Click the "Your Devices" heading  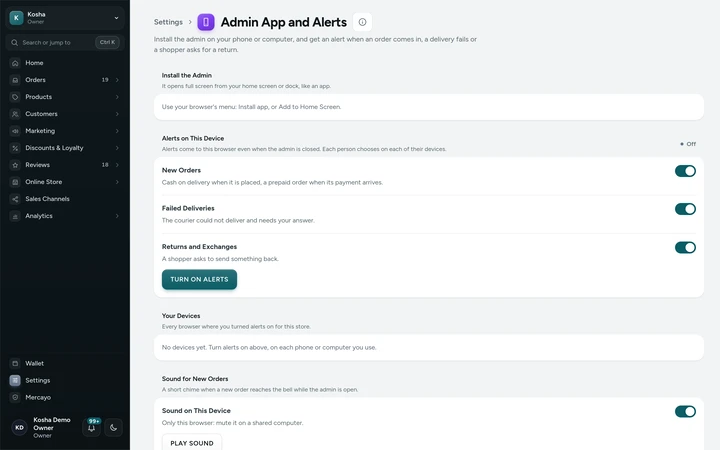(181, 316)
